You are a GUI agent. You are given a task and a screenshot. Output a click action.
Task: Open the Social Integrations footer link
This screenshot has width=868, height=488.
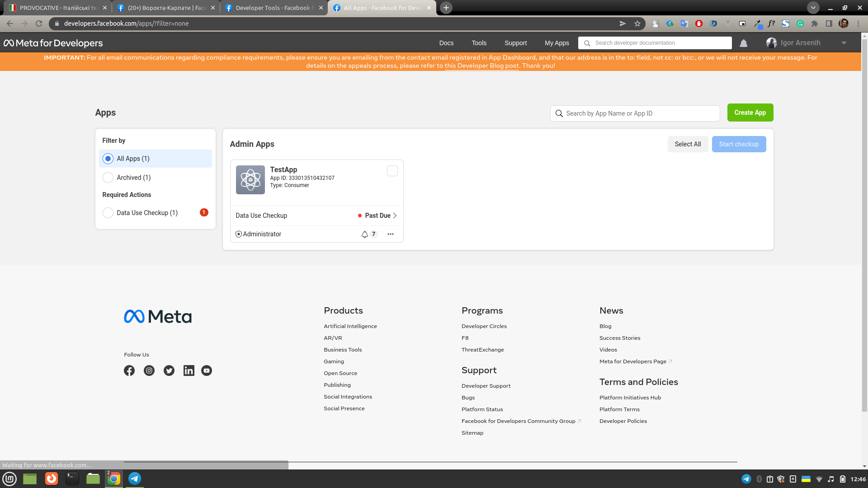(x=348, y=397)
